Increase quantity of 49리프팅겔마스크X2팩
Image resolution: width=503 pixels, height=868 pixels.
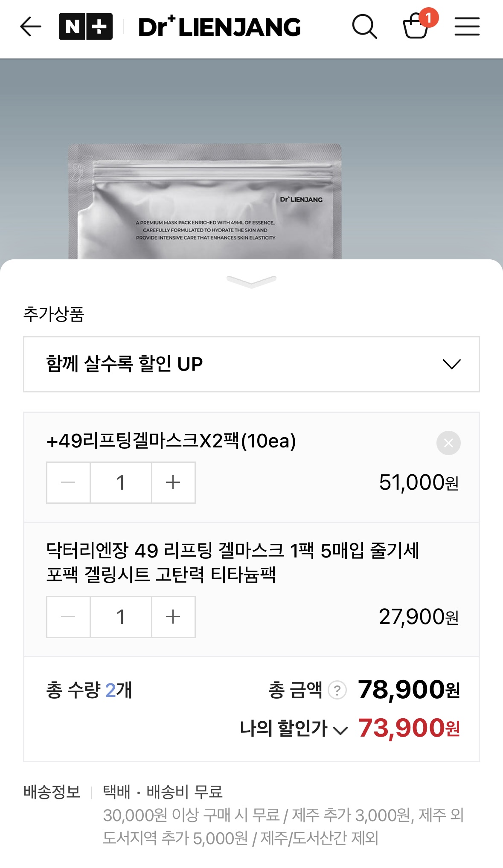pos(173,482)
